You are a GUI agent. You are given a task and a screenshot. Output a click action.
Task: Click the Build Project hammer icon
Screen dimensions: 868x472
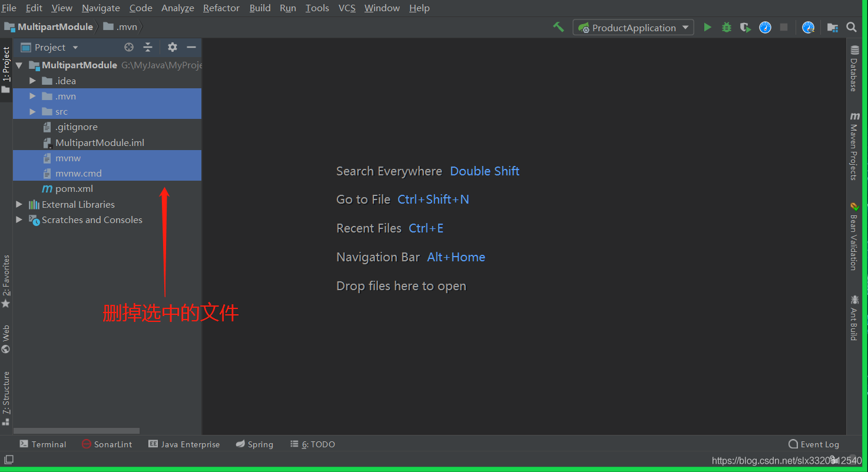(558, 27)
